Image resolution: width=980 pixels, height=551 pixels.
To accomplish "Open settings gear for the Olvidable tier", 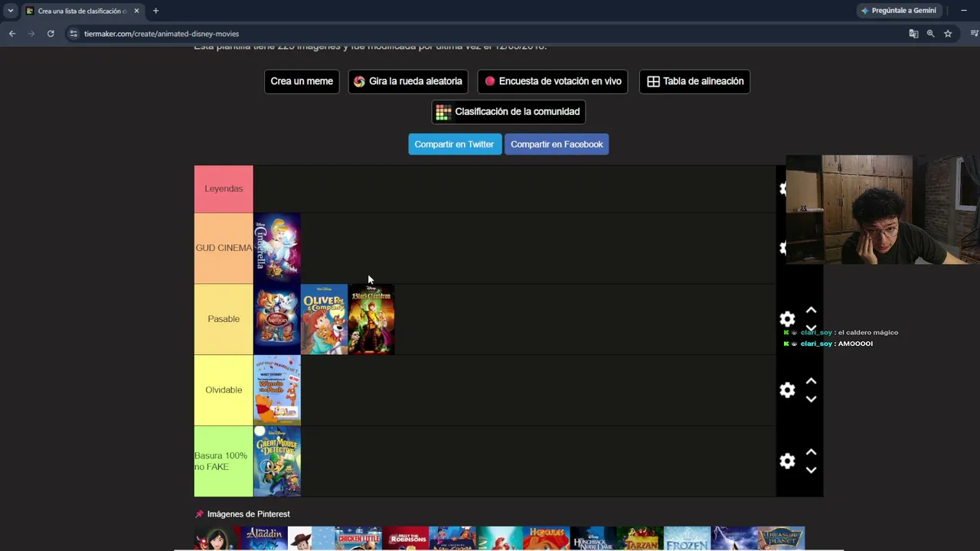I will pos(787,390).
